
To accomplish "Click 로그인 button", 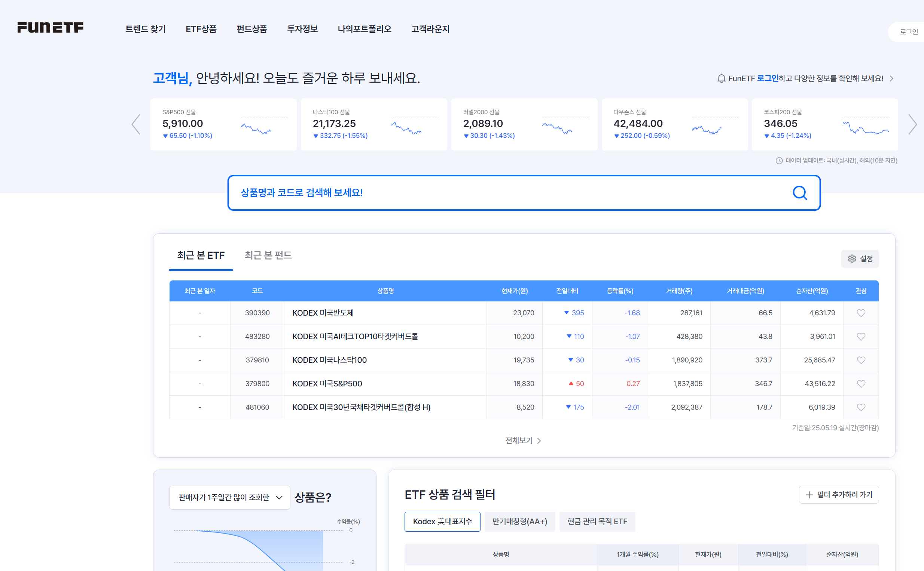I will click(x=909, y=32).
